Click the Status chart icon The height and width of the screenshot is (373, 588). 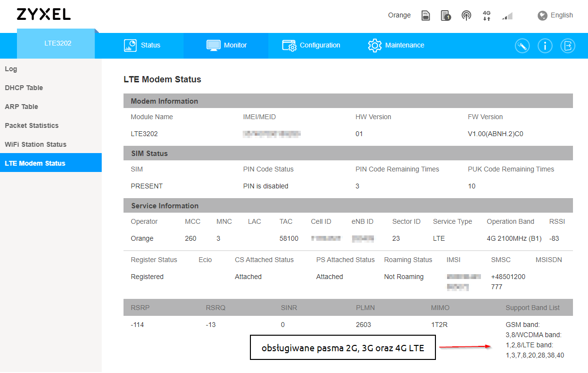tap(130, 45)
